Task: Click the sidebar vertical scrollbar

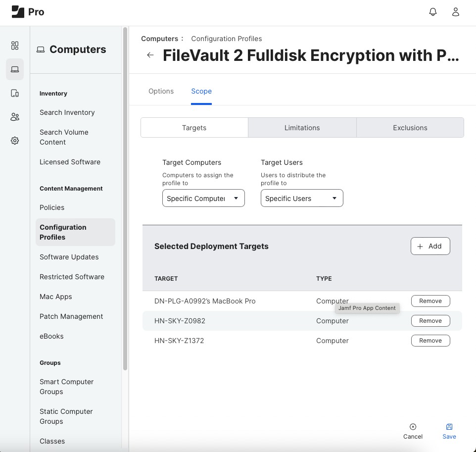Action: [125, 198]
